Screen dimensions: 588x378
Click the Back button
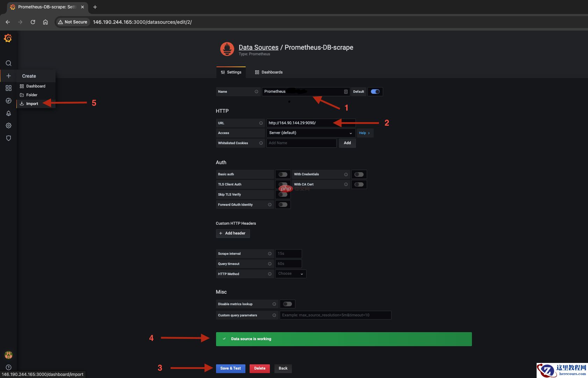pos(283,369)
